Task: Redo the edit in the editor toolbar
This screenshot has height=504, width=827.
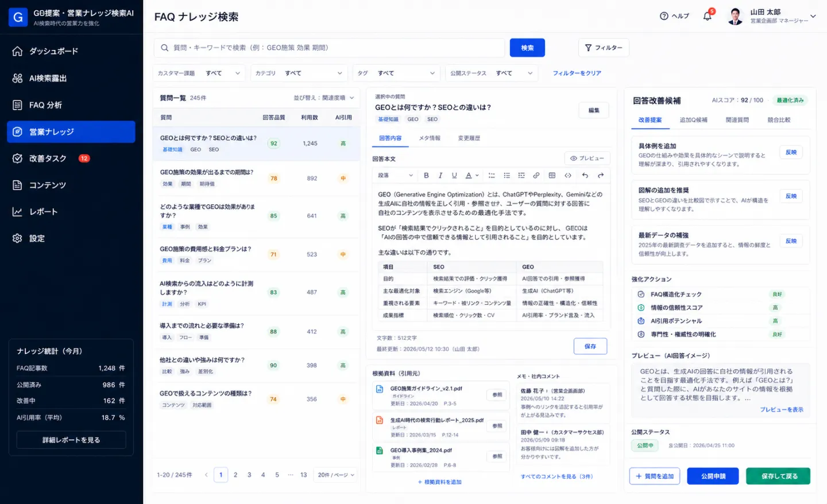Action: click(x=601, y=176)
